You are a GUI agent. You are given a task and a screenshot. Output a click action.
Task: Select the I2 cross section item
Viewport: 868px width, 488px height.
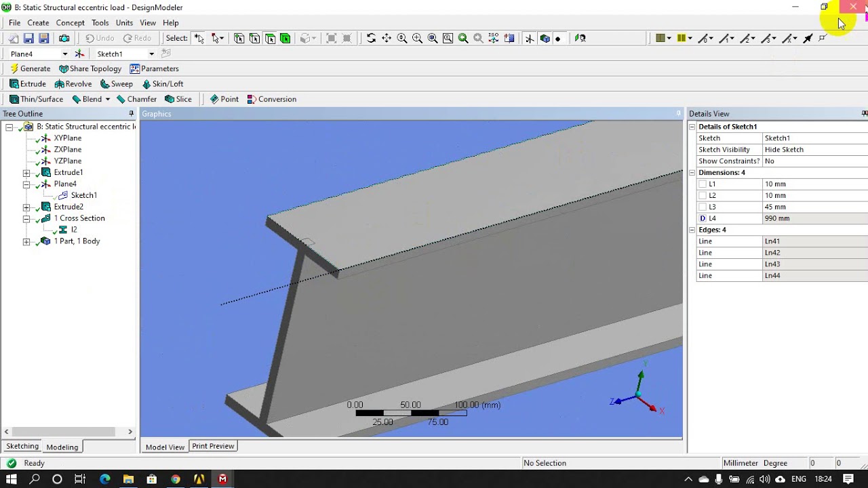click(74, 230)
